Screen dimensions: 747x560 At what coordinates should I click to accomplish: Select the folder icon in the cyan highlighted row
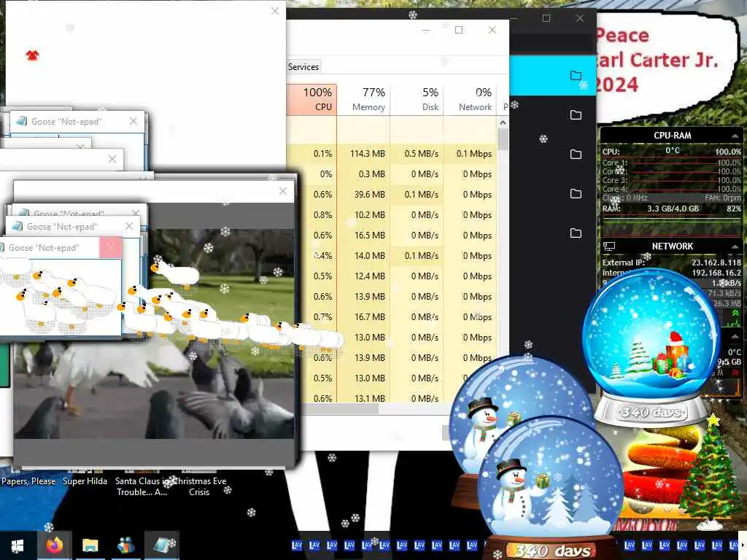click(x=576, y=75)
